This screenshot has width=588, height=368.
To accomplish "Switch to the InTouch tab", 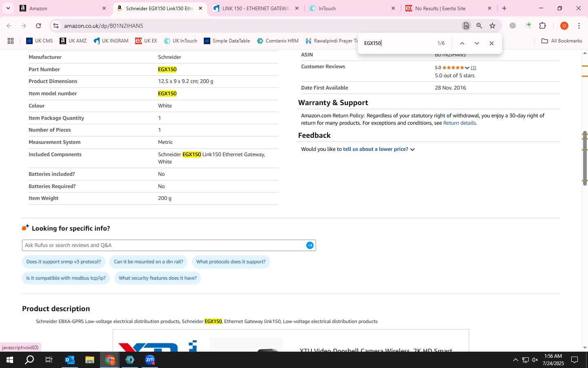I will [352, 8].
